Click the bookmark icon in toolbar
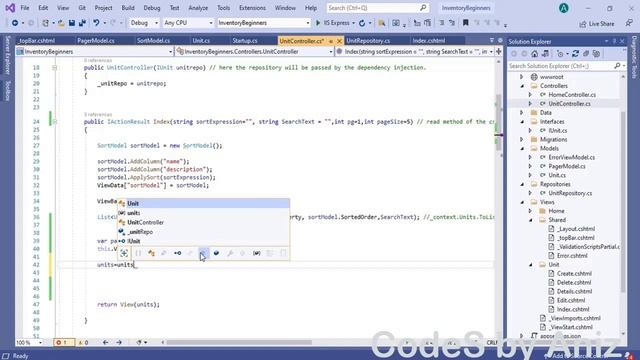The width and height of the screenshot is (640, 360). coord(465,23)
